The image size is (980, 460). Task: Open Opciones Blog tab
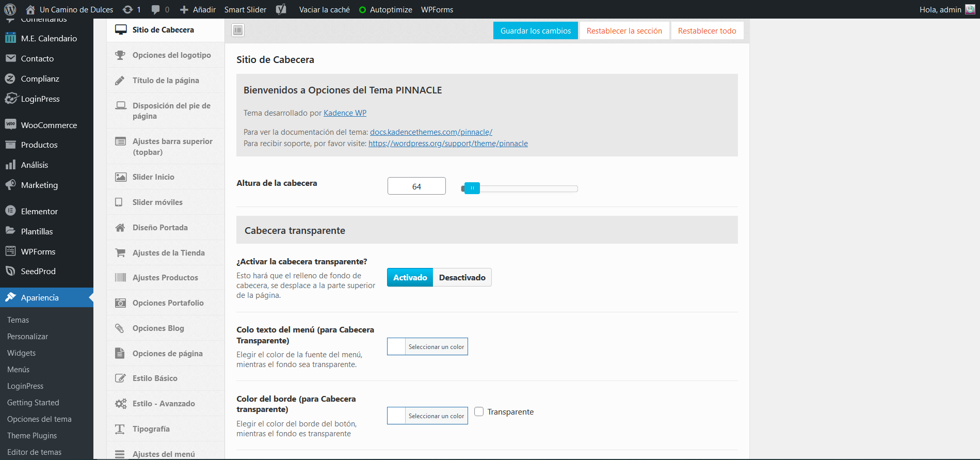tap(166, 328)
